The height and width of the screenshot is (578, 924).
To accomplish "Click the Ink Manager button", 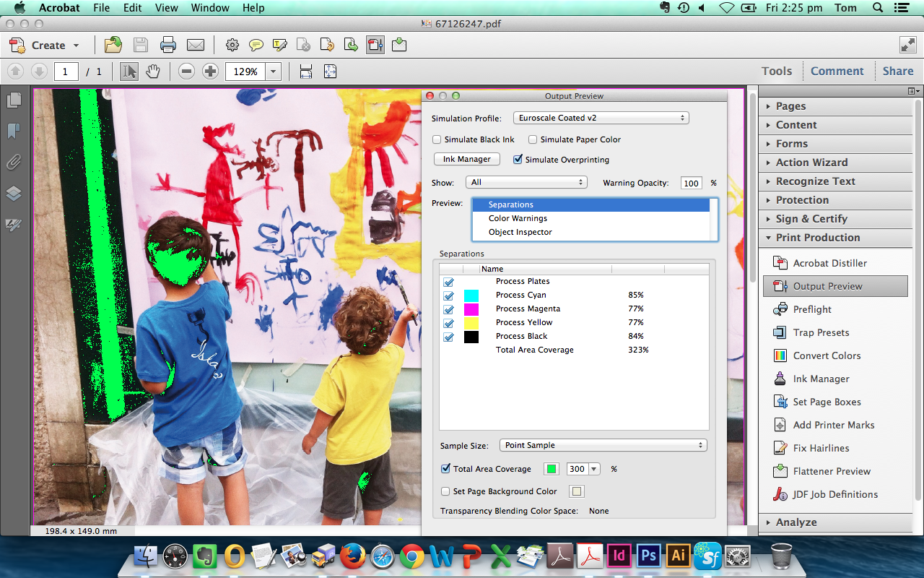I will tap(466, 158).
